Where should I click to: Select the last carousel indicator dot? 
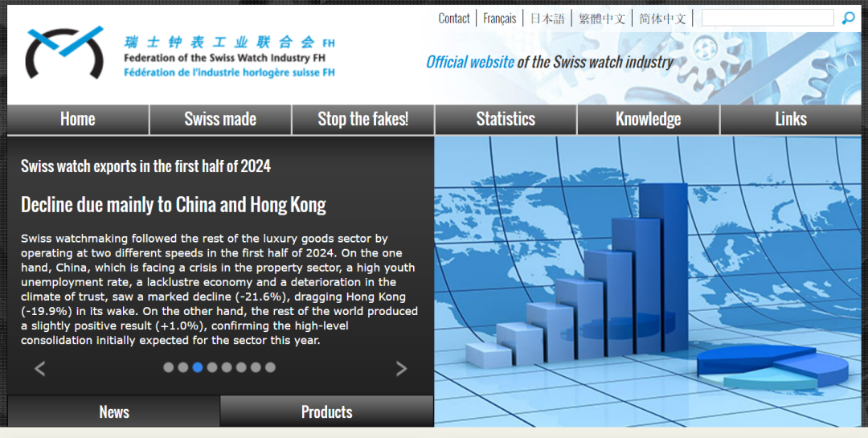(x=270, y=367)
